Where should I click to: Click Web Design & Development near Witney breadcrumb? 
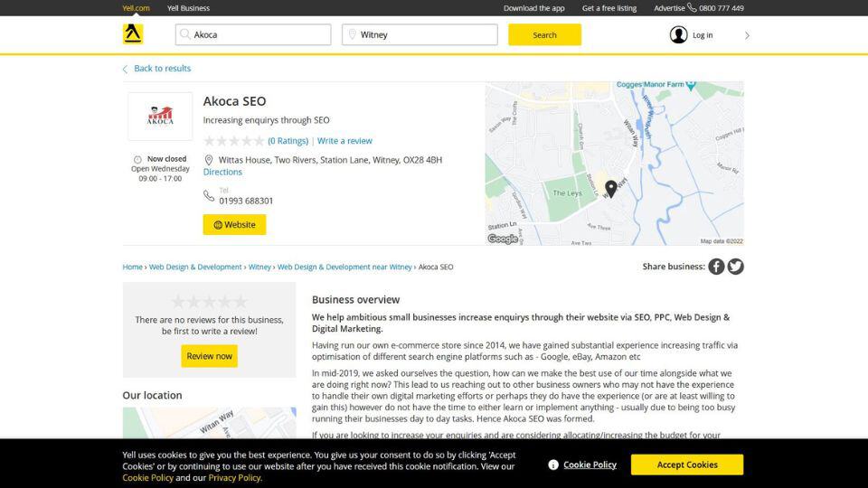coord(344,267)
